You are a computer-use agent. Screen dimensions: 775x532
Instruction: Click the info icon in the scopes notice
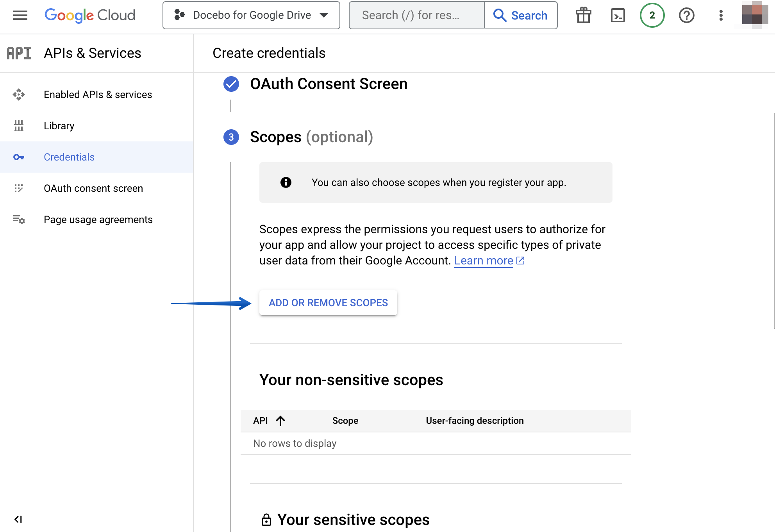286,182
